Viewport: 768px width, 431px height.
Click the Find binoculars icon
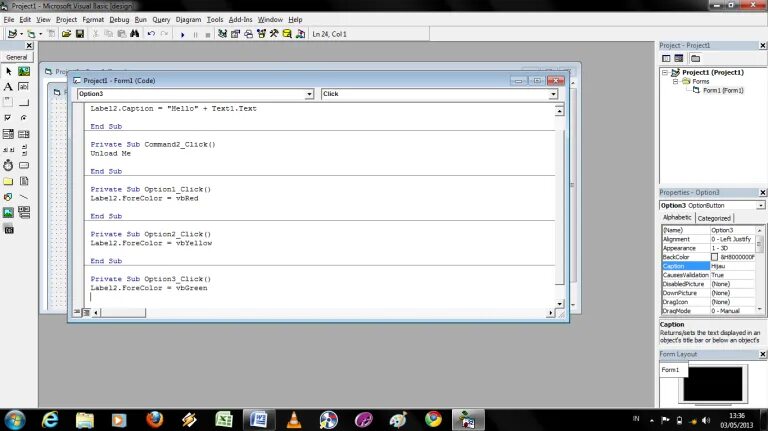(135, 34)
